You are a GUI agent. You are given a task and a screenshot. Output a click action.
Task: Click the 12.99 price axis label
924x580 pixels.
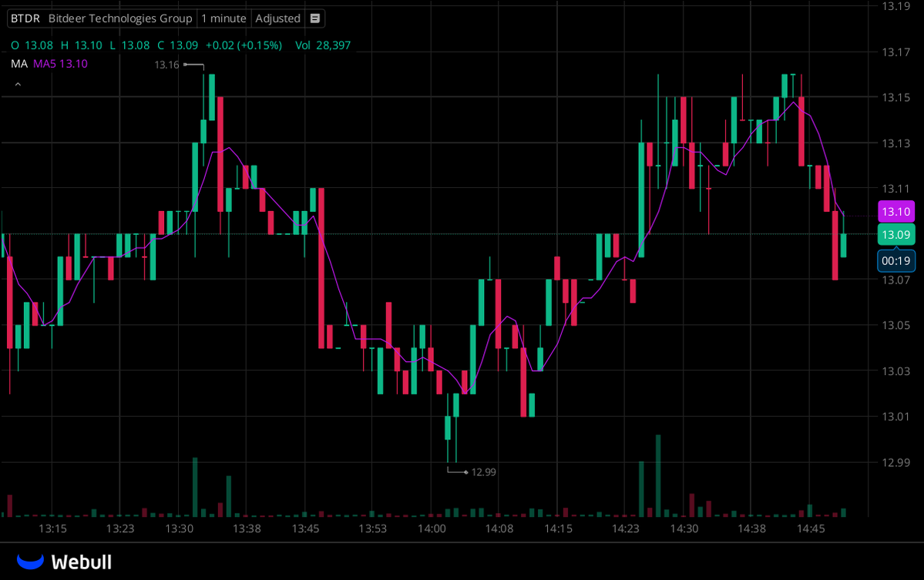point(895,463)
